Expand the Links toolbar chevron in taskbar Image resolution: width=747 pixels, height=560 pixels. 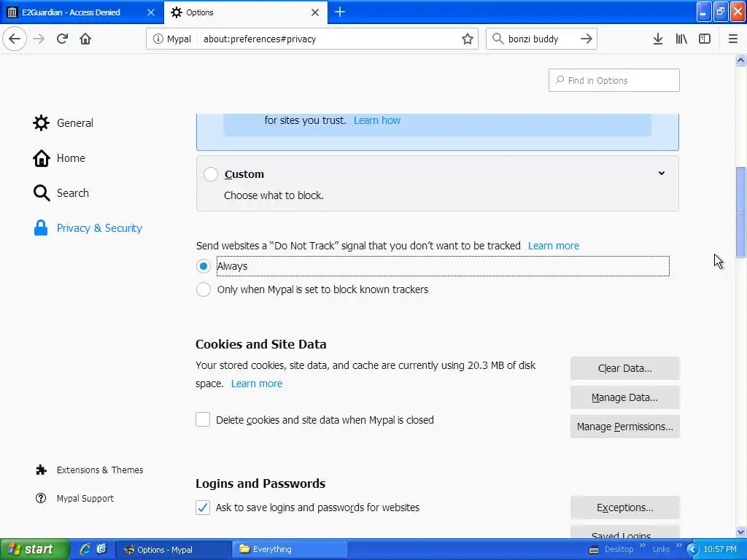(678, 545)
